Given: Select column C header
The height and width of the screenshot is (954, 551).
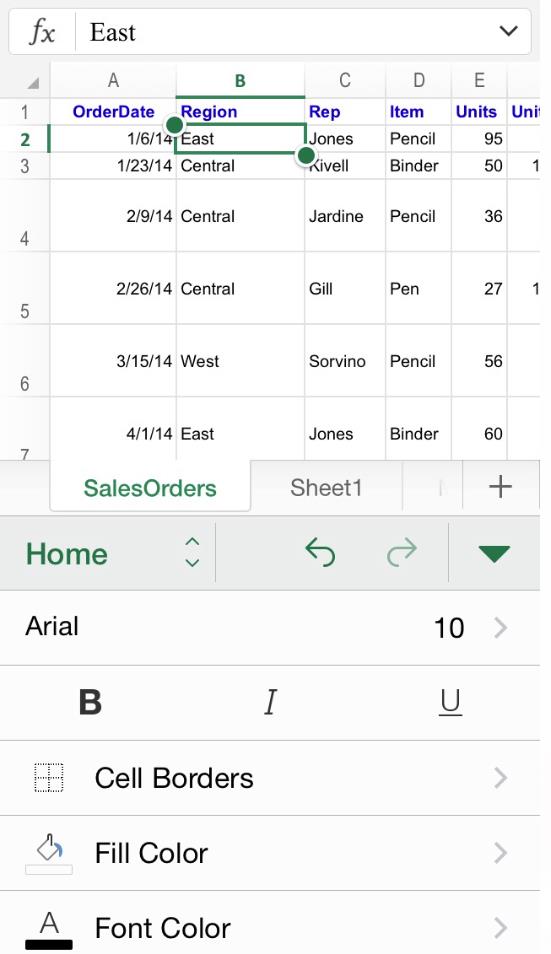Looking at the screenshot, I should [x=345, y=80].
